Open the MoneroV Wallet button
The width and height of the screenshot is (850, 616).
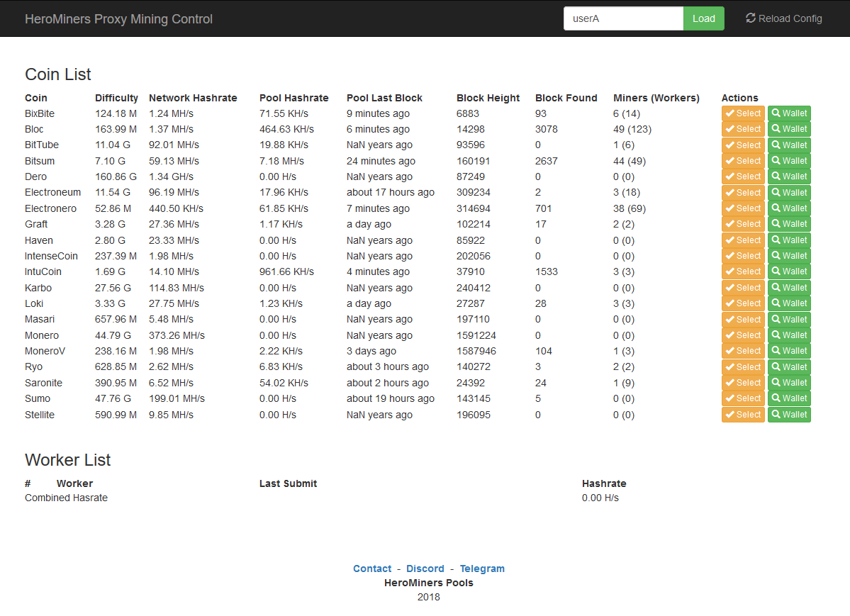pyautogui.click(x=789, y=351)
